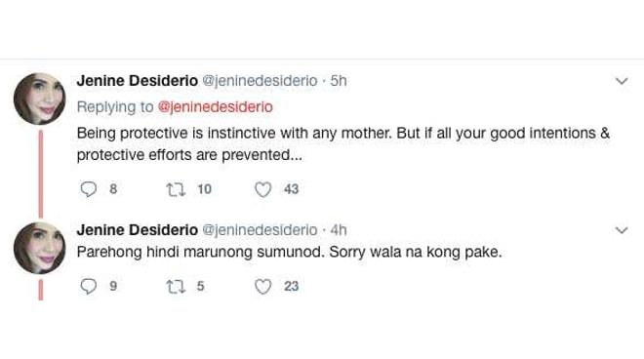Like the tweet with 23 likes
Viewport: 644px width, 359px height.
click(262, 286)
